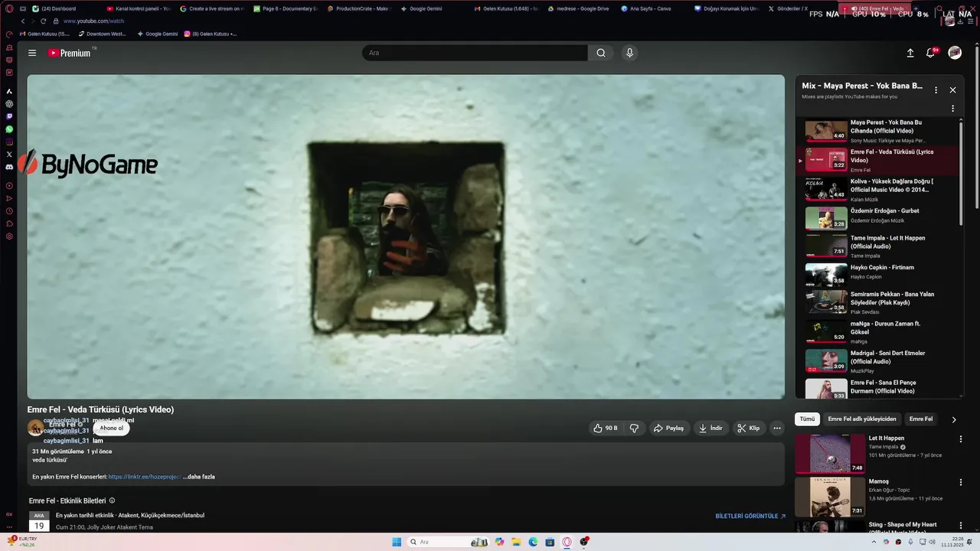Focus the YouTube Ara search field

pyautogui.click(x=475, y=53)
